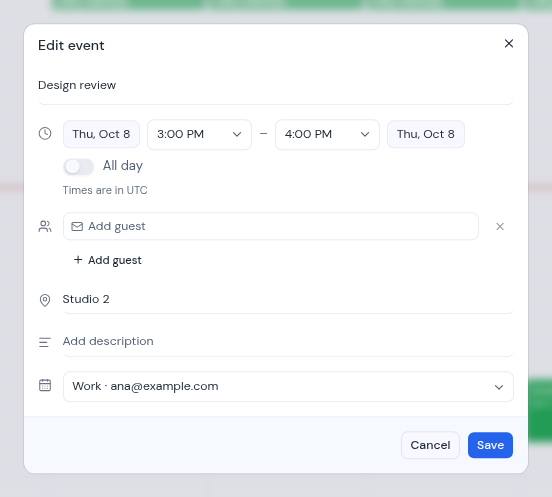Click the guests people icon
This screenshot has width=552, height=497.
[45, 226]
